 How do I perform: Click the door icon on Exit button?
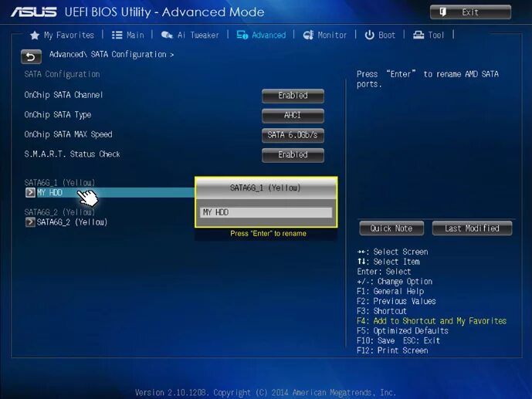[x=442, y=12]
